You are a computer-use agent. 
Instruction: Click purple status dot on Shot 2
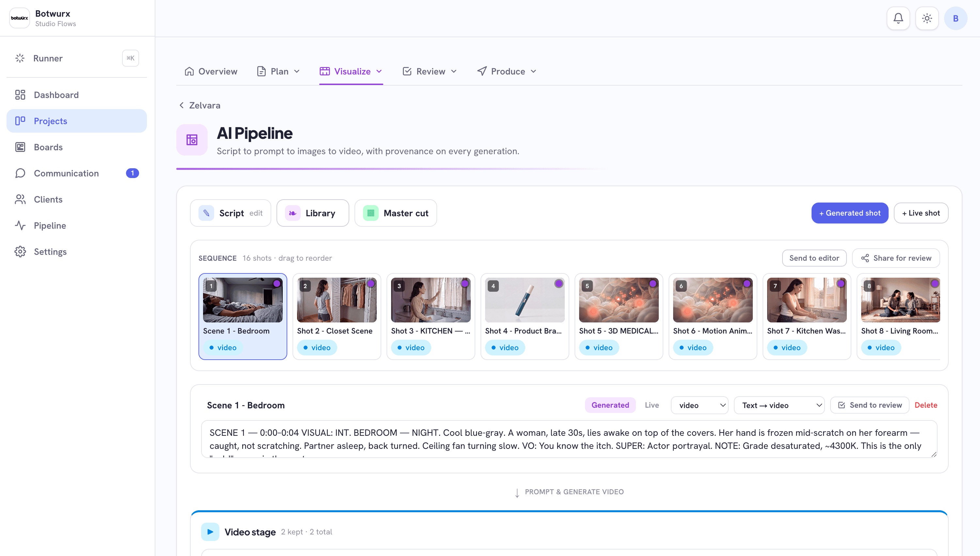click(371, 283)
